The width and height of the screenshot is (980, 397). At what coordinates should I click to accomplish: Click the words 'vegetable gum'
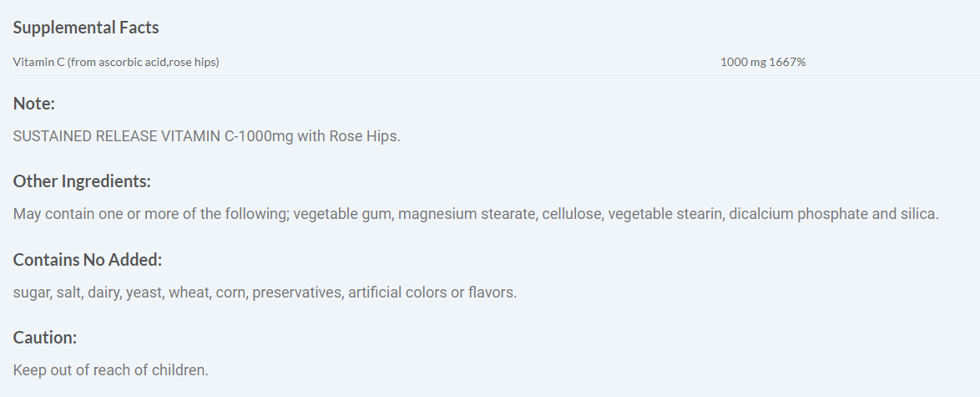point(342,214)
